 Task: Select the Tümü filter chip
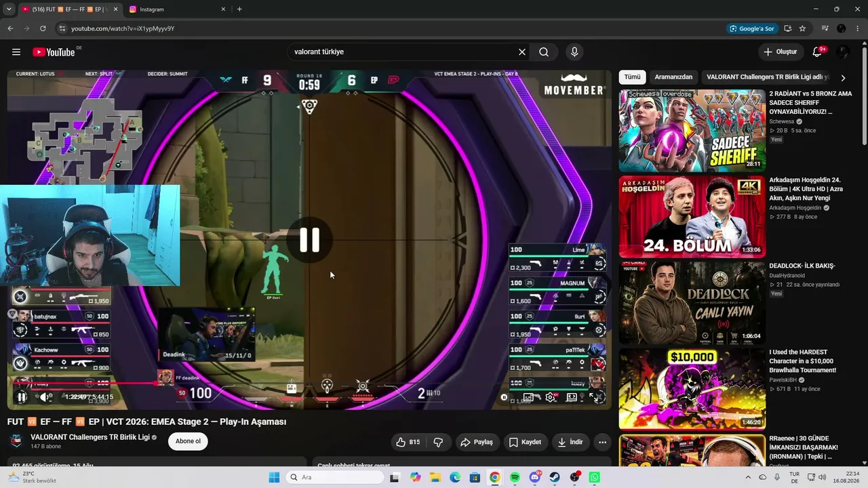[632, 77]
